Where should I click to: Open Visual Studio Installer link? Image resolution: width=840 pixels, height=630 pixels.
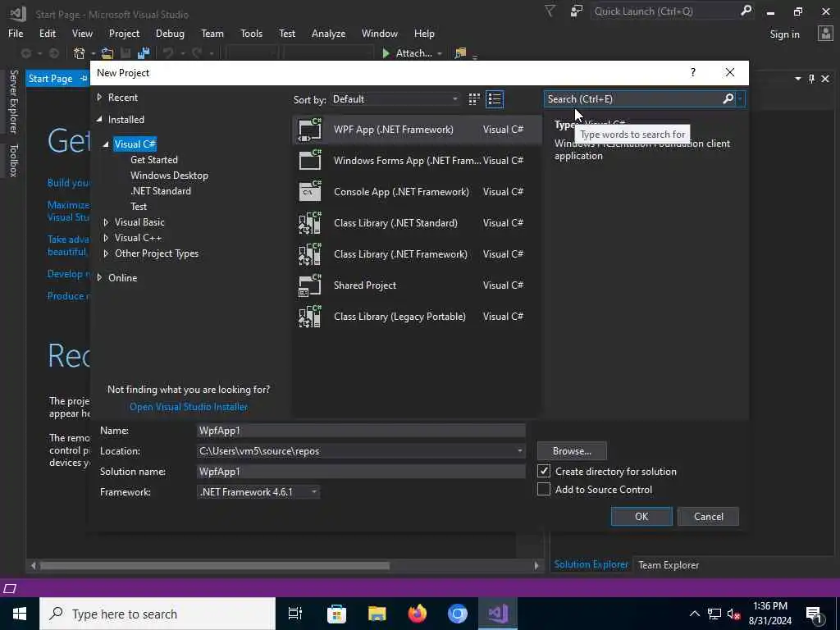pos(189,407)
